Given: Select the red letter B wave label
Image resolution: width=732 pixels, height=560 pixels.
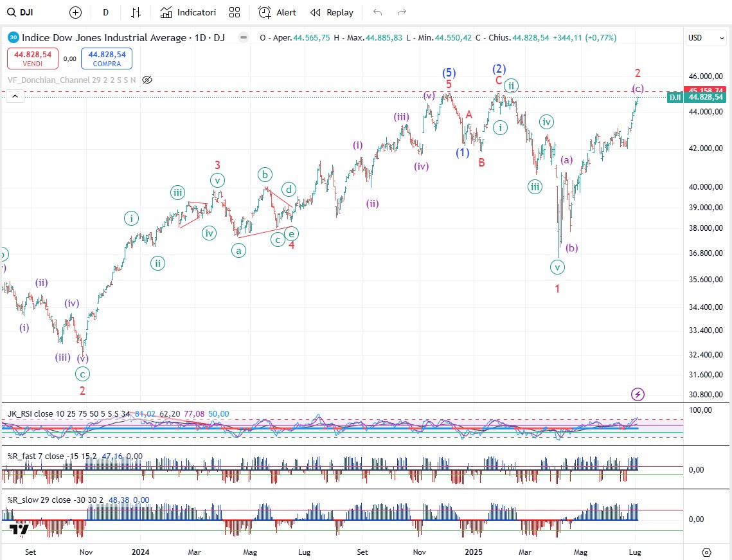Looking at the screenshot, I should [481, 163].
